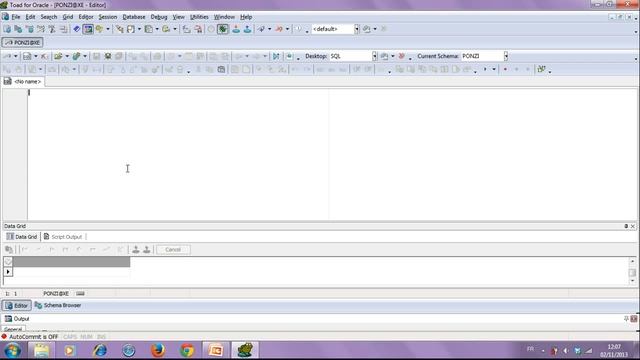Open the Help menu
The image size is (640, 360).
click(x=246, y=17)
